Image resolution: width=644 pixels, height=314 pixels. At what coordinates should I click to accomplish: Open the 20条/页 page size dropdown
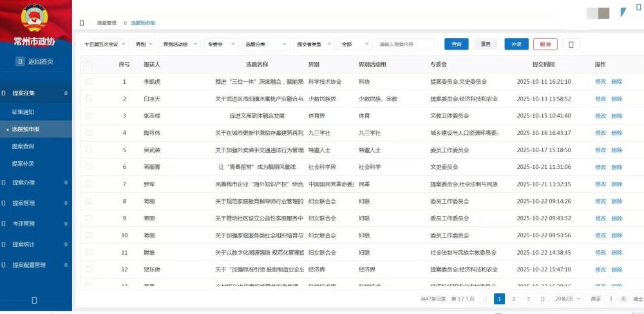coord(568,299)
